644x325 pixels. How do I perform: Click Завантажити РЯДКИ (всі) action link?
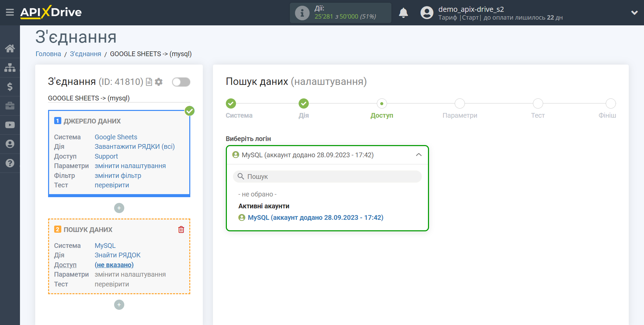135,147
